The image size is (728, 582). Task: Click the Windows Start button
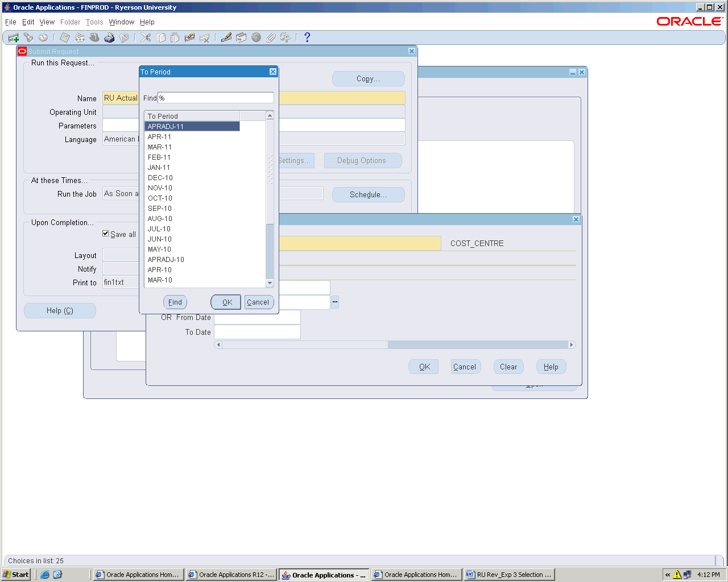16,575
